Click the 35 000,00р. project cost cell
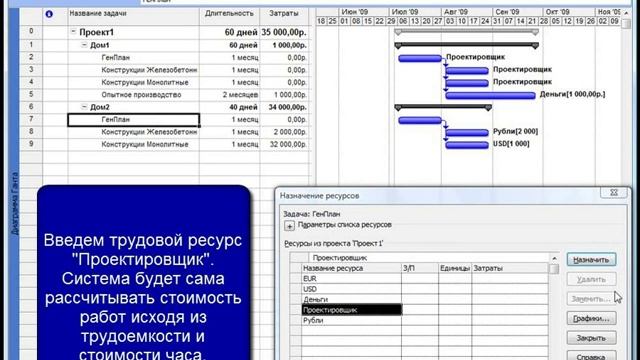 tap(284, 32)
